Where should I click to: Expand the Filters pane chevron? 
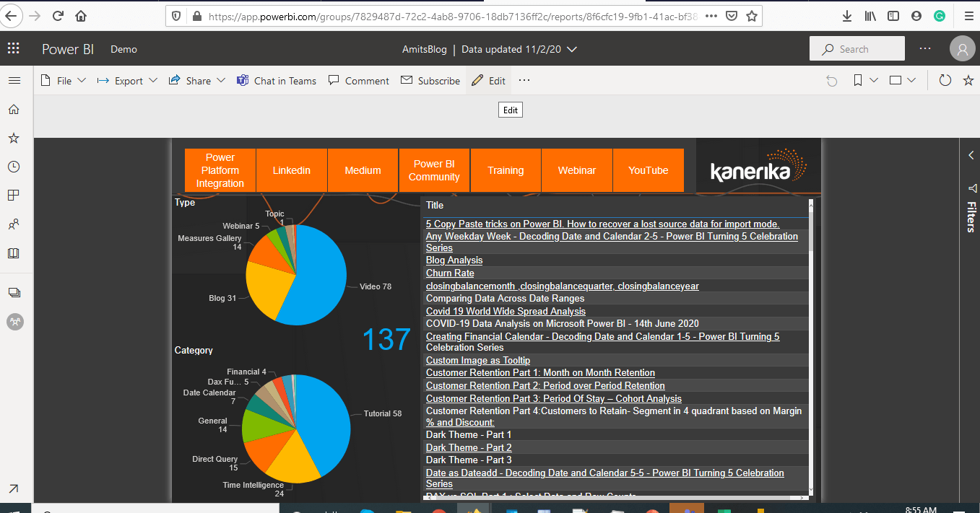tap(971, 155)
